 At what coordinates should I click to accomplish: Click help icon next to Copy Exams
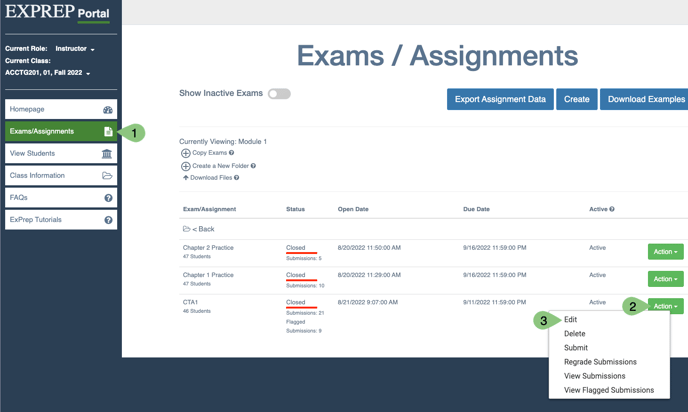pos(231,153)
